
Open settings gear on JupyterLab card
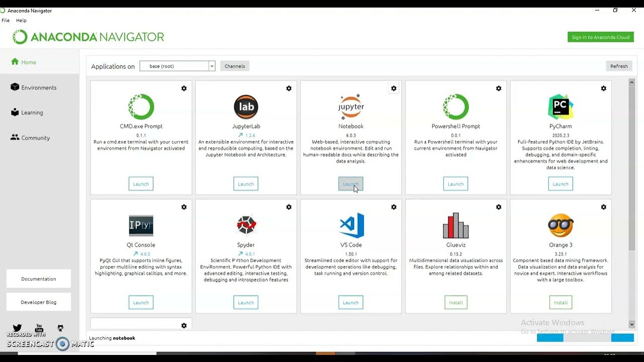point(289,88)
